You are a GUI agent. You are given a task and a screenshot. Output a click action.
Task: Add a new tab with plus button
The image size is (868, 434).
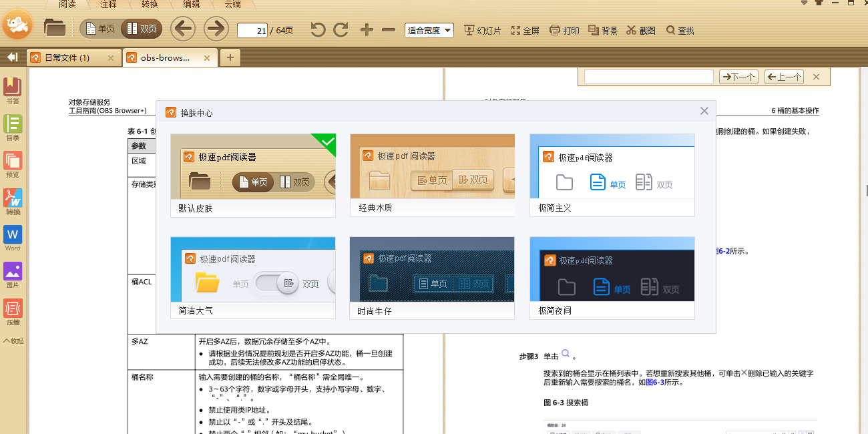tap(230, 58)
